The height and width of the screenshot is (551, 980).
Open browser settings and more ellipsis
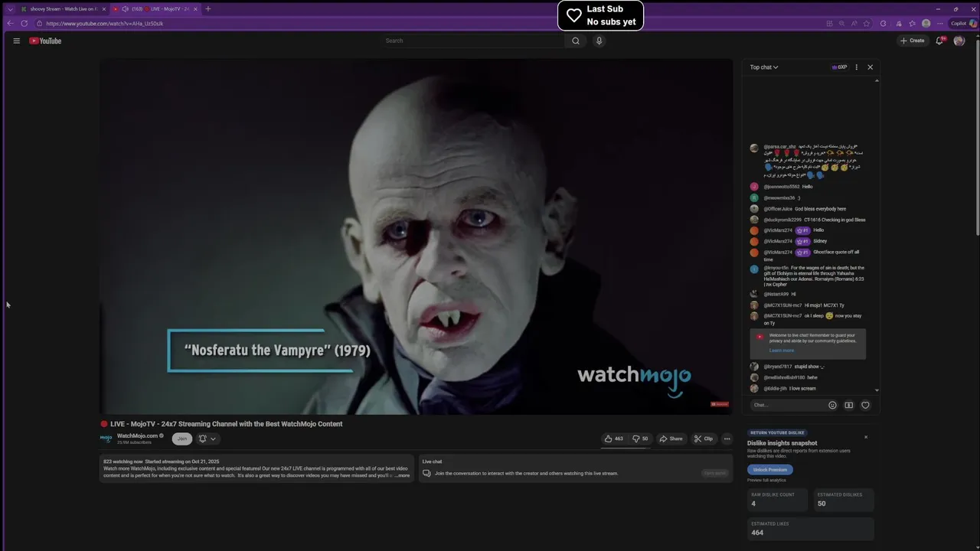point(940,23)
